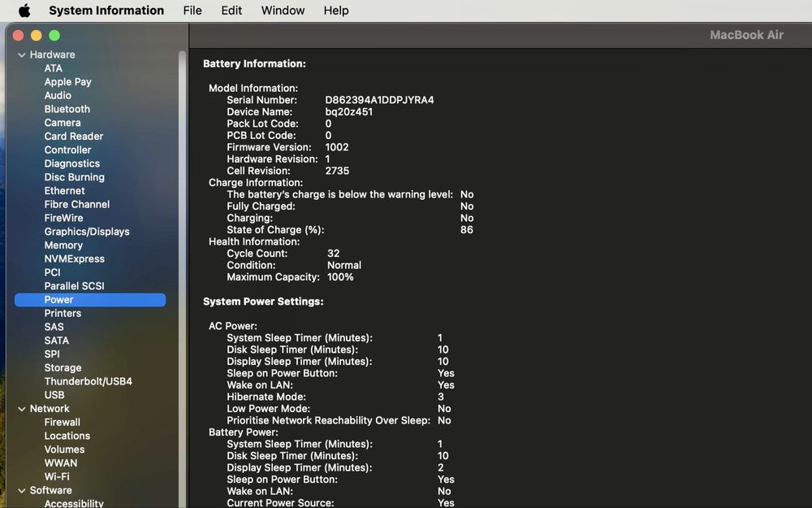This screenshot has height=508, width=812.
Task: Click the green zoom window button
Action: point(54,35)
